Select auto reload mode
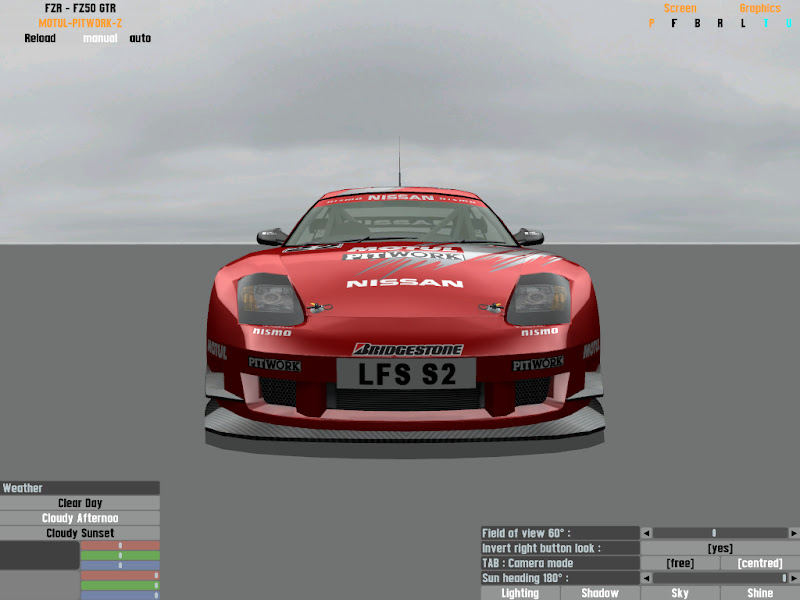 click(x=140, y=38)
